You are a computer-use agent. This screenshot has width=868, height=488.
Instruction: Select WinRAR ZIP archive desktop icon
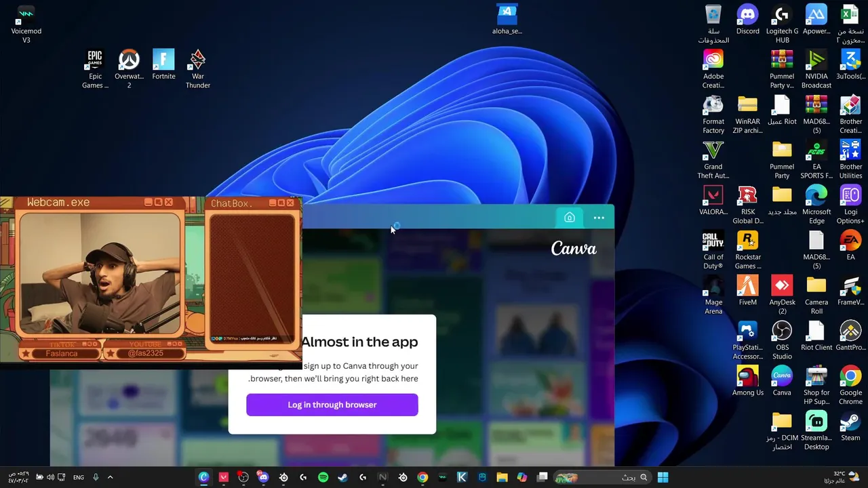[x=748, y=115]
